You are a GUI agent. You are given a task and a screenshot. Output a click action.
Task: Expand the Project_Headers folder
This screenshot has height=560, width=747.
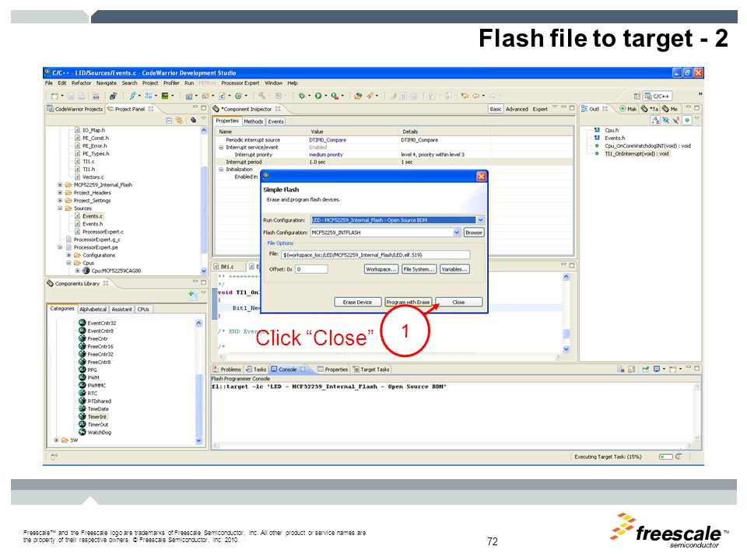(60, 193)
